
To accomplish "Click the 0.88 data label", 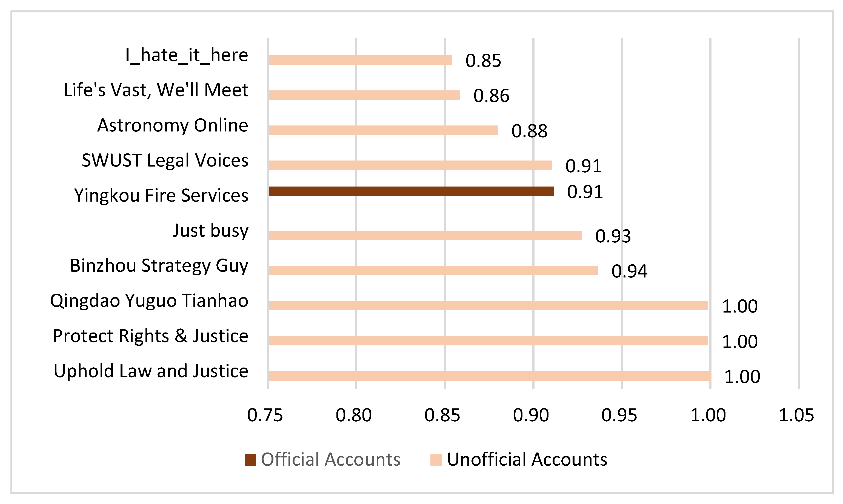I will [x=529, y=131].
